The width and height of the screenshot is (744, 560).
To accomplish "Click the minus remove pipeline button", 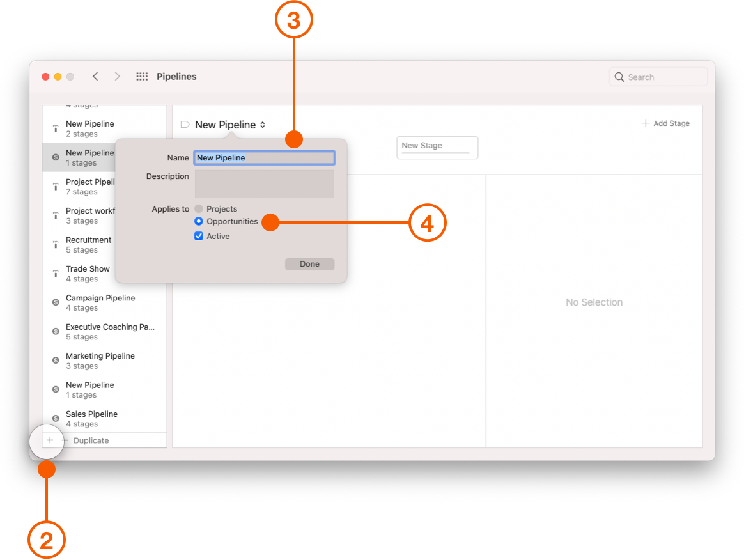I will [x=65, y=440].
